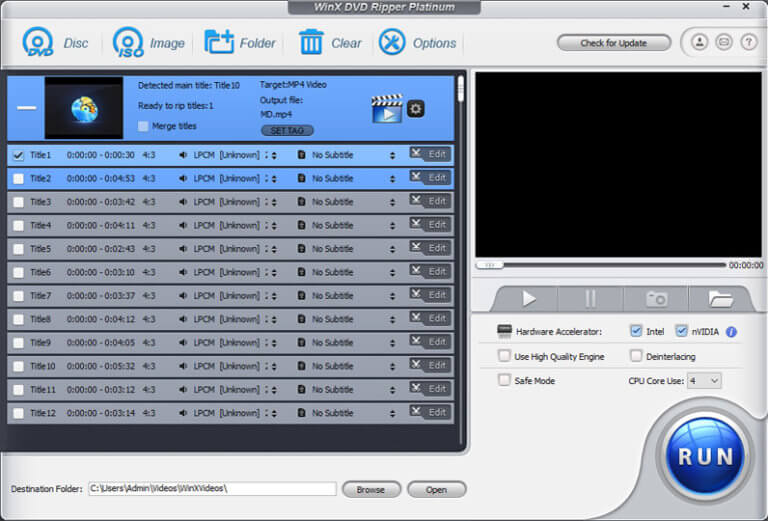Click the preview seek slider handle
This screenshot has width=768, height=521.
pyautogui.click(x=489, y=265)
